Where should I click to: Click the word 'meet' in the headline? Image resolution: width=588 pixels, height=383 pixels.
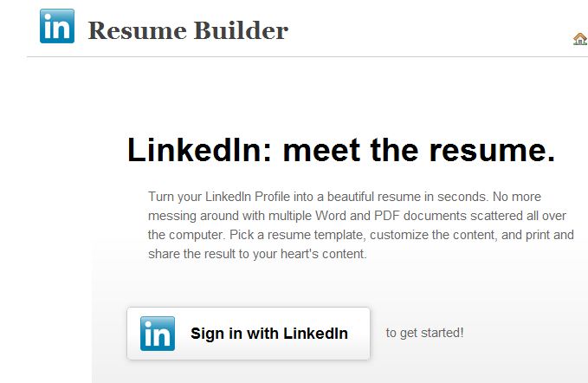(x=321, y=151)
